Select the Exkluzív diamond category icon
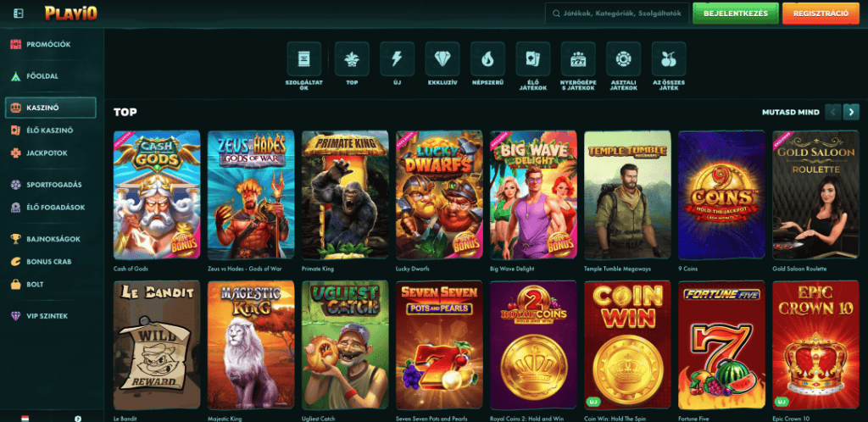The height and width of the screenshot is (422, 868). 442,58
